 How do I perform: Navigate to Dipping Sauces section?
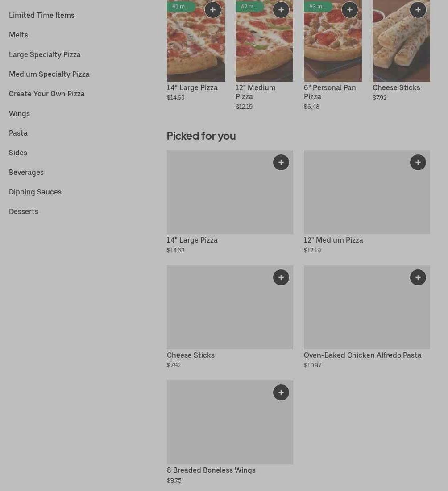(x=35, y=192)
